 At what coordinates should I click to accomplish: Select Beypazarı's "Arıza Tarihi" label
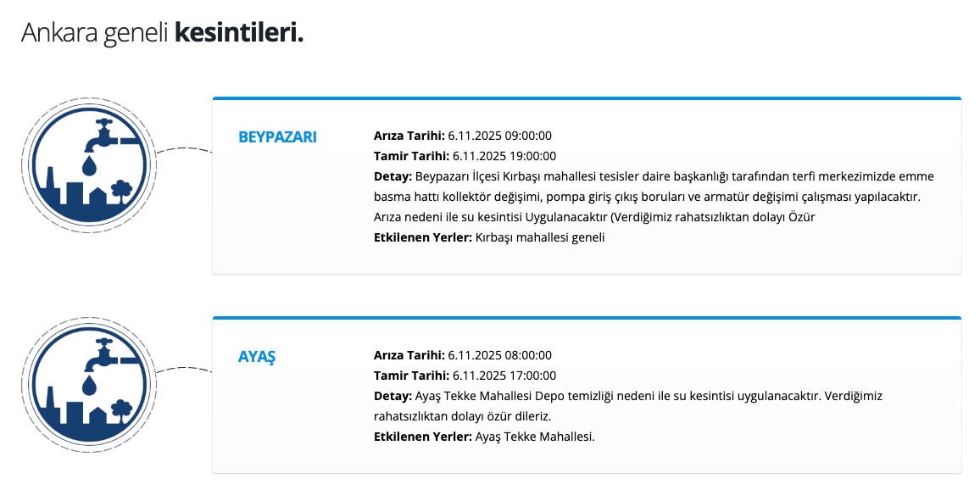pos(409,136)
